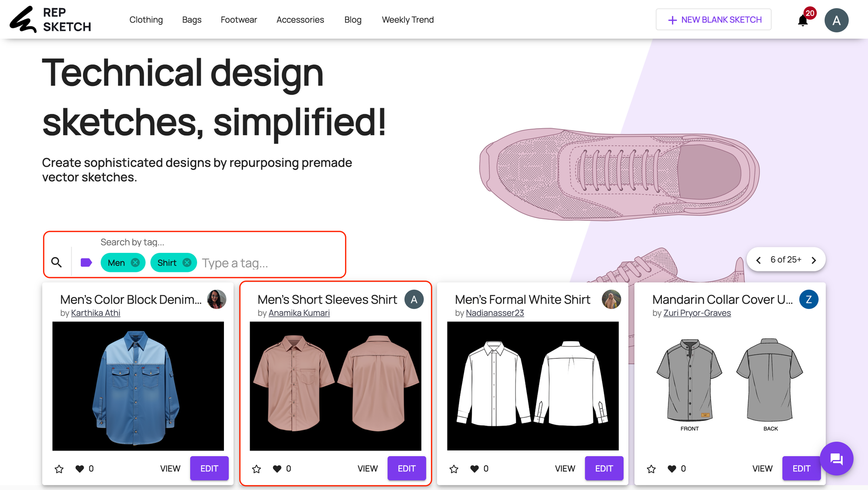
Task: Click View button on Men's Short Sleeves Shirt
Action: [367, 469]
